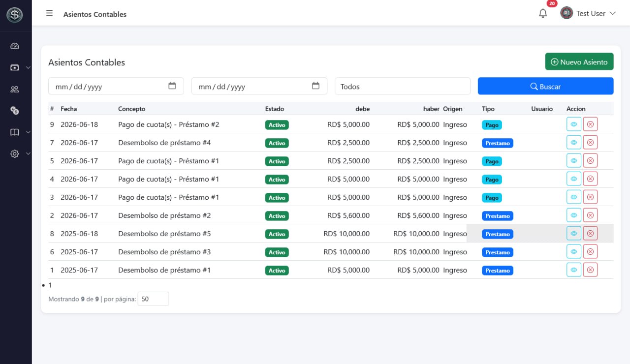630x364 pixels.
Task: Click the Nuevo Asiento button
Action: (x=579, y=61)
